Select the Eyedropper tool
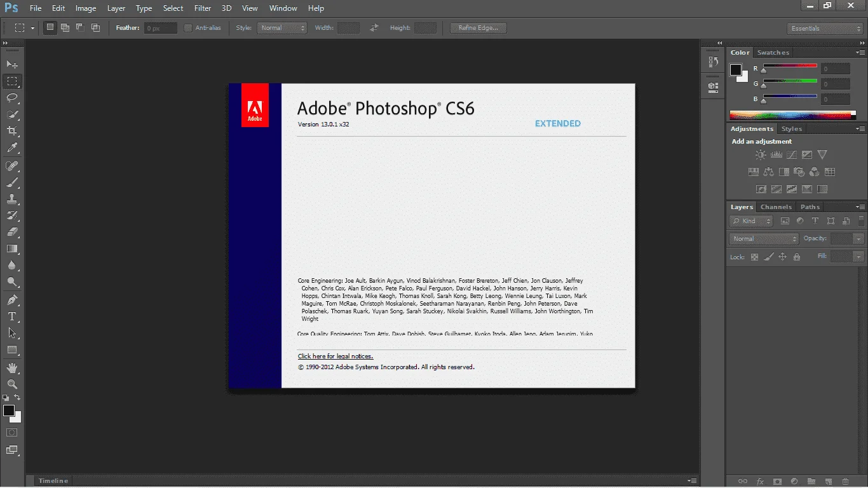Image resolution: width=868 pixels, height=488 pixels. pos(12,147)
